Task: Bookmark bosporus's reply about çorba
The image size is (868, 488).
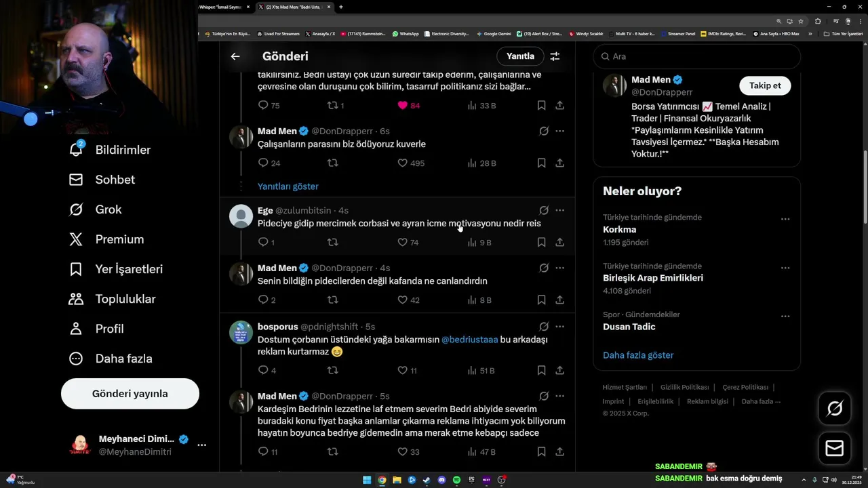Action: coord(541,371)
